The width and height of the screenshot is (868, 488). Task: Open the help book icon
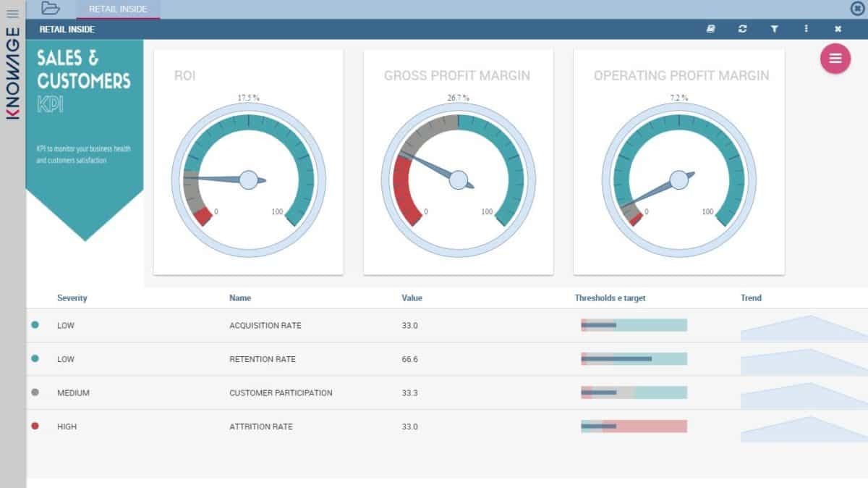pos(711,29)
